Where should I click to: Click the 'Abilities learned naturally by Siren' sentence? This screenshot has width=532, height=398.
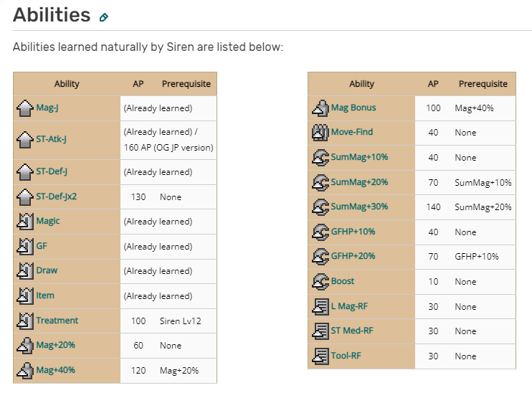coord(148,47)
